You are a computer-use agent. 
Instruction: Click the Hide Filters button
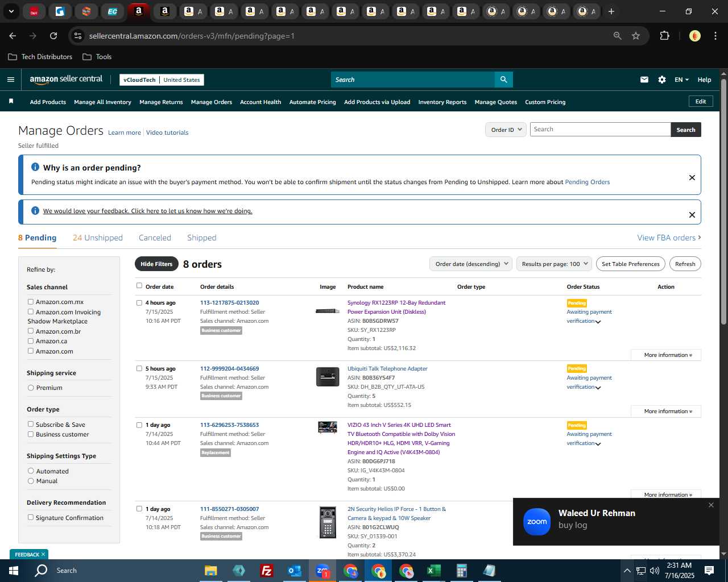[x=156, y=264]
